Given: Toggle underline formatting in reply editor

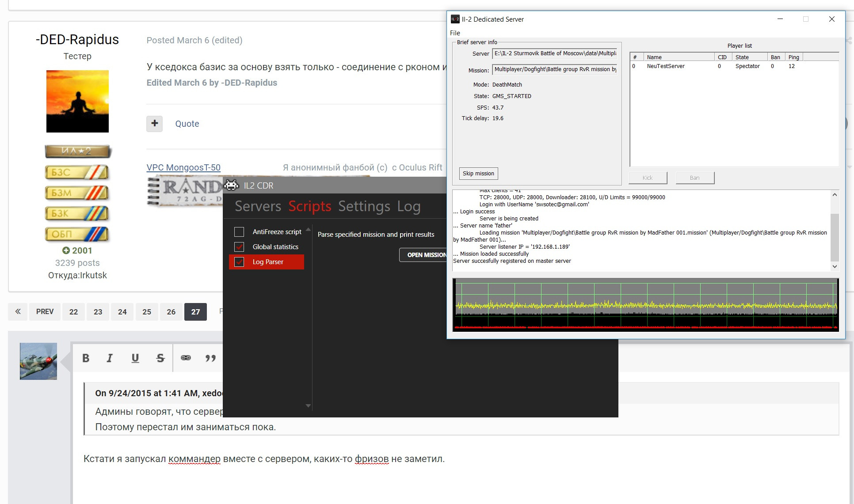Looking at the screenshot, I should (x=135, y=358).
